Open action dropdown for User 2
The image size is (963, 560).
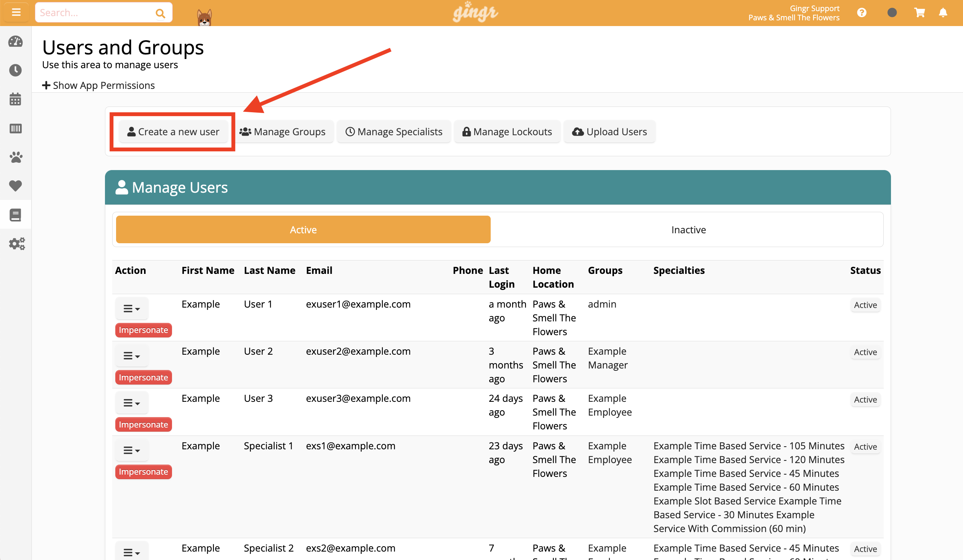tap(132, 356)
